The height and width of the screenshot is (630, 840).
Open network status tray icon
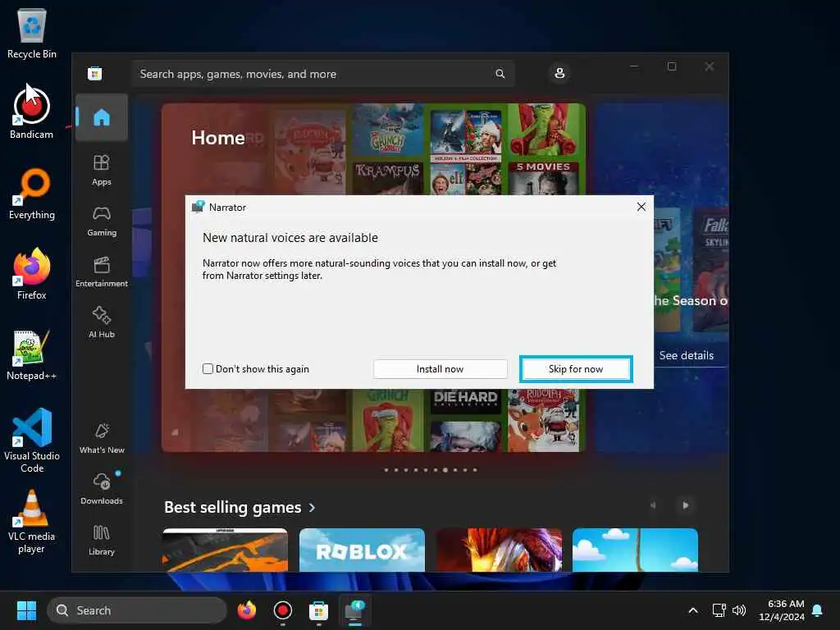(719, 610)
